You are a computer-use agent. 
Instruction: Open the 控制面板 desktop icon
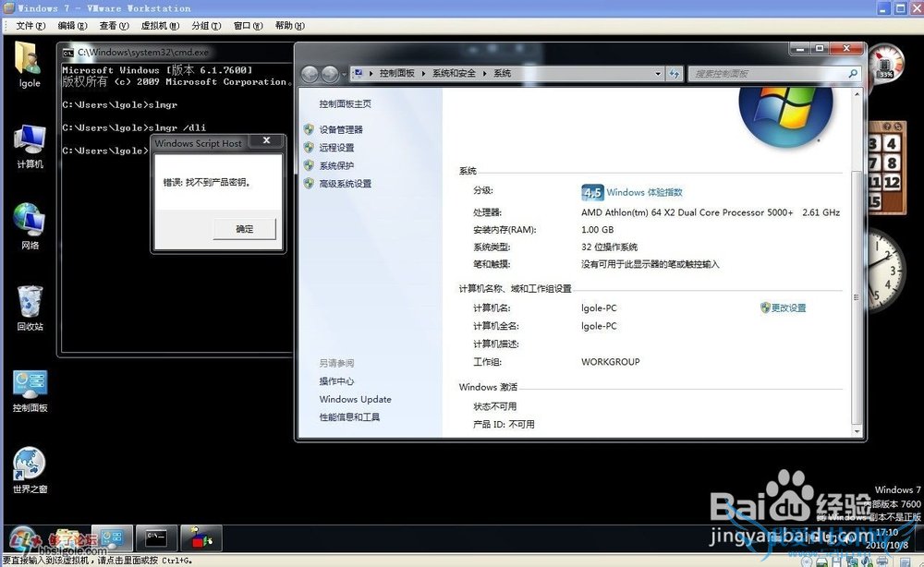point(30,392)
